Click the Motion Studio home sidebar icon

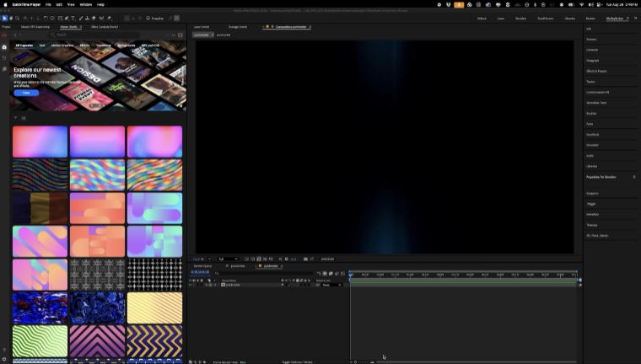(4, 47)
